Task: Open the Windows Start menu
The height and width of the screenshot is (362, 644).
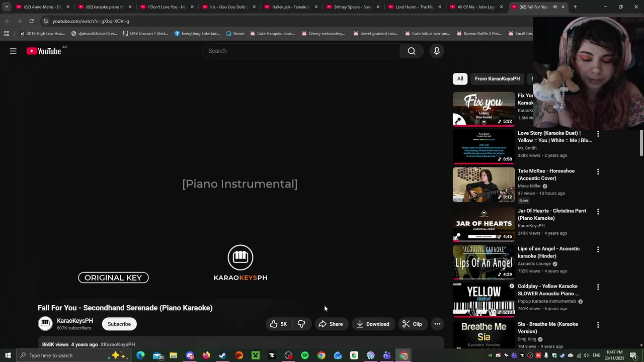Action: coord(8,355)
